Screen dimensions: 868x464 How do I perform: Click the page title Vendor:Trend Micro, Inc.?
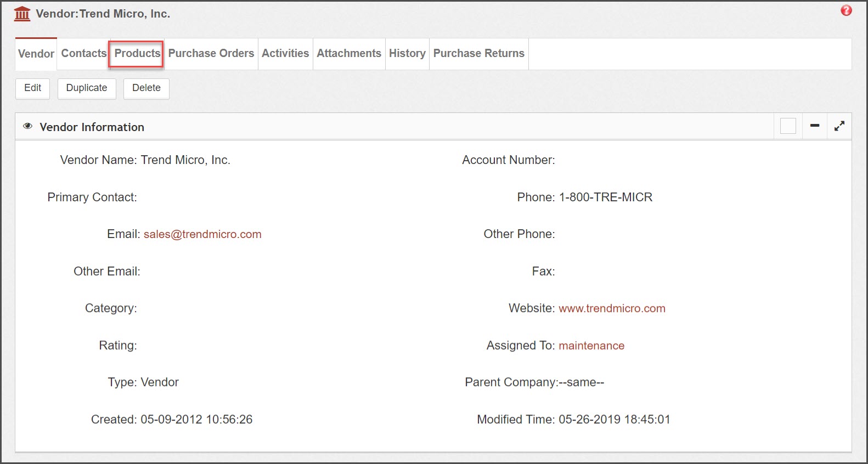[x=103, y=14]
